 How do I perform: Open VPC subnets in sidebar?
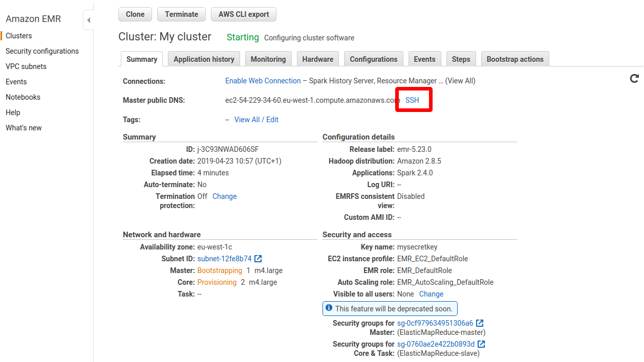click(x=26, y=66)
